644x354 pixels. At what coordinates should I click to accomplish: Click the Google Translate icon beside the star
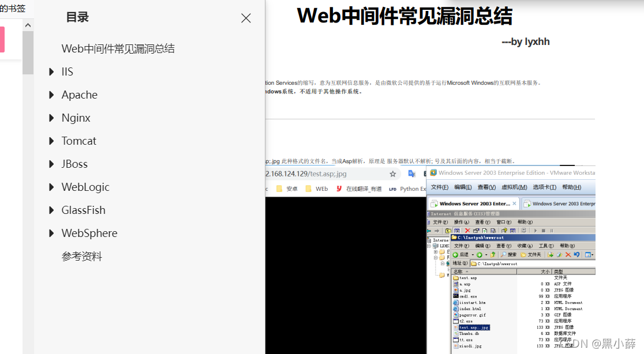coord(411,174)
